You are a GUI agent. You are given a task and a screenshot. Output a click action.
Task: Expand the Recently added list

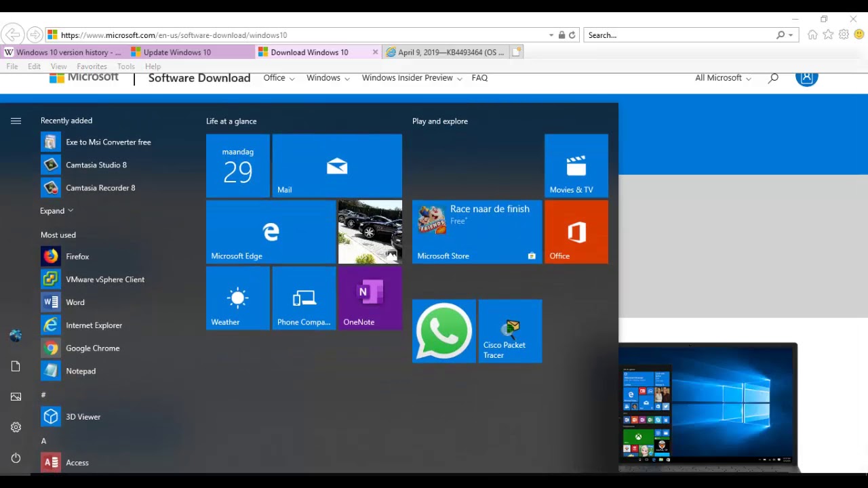(x=56, y=211)
